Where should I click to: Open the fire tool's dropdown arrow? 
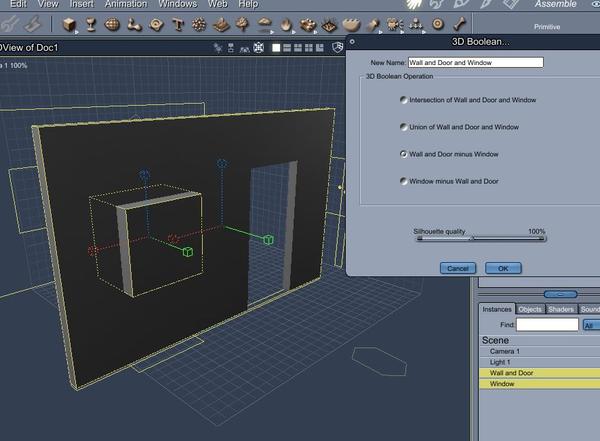[293, 32]
